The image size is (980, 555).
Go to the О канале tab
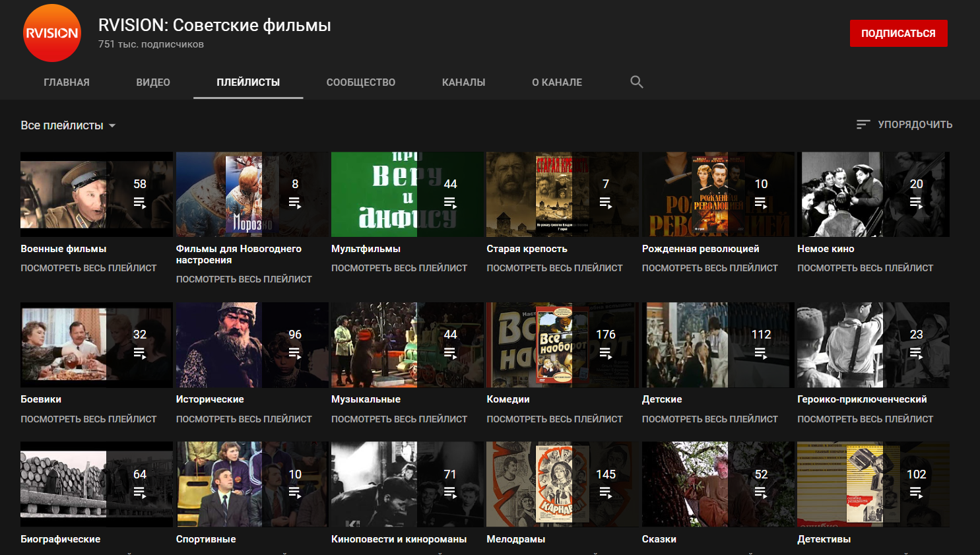coord(557,82)
